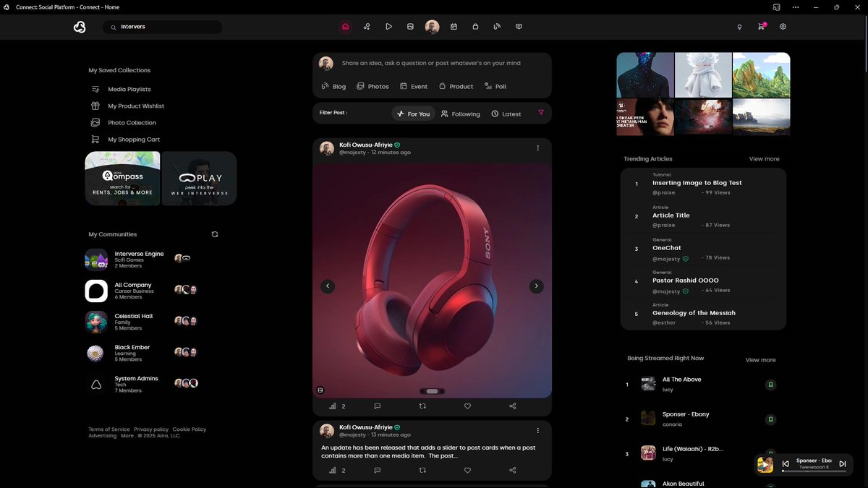Open the shopping bag marketplace icon
This screenshot has width=868, height=488.
click(475, 27)
